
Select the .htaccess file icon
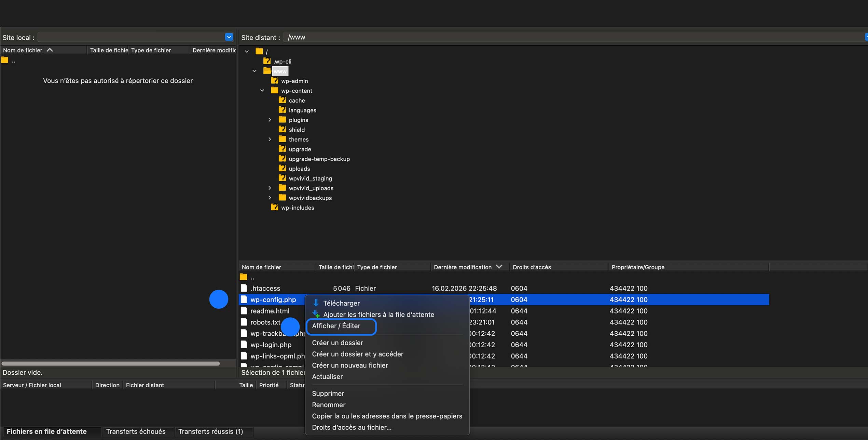point(244,288)
